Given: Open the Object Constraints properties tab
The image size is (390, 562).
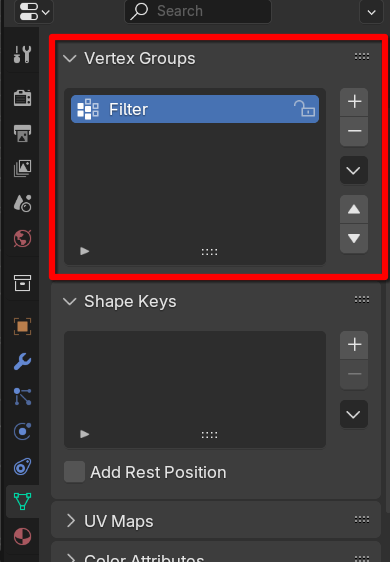Looking at the screenshot, I should [x=22, y=466].
